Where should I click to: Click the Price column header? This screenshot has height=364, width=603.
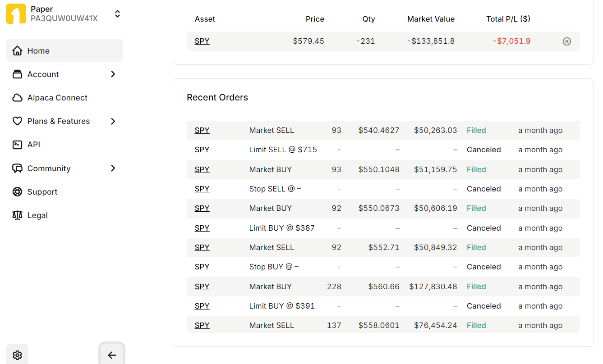pos(315,19)
